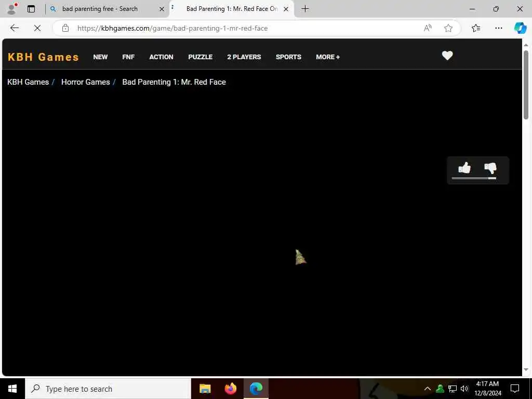Click the address bar URL
The width and height of the screenshot is (532, 399).
point(172,28)
